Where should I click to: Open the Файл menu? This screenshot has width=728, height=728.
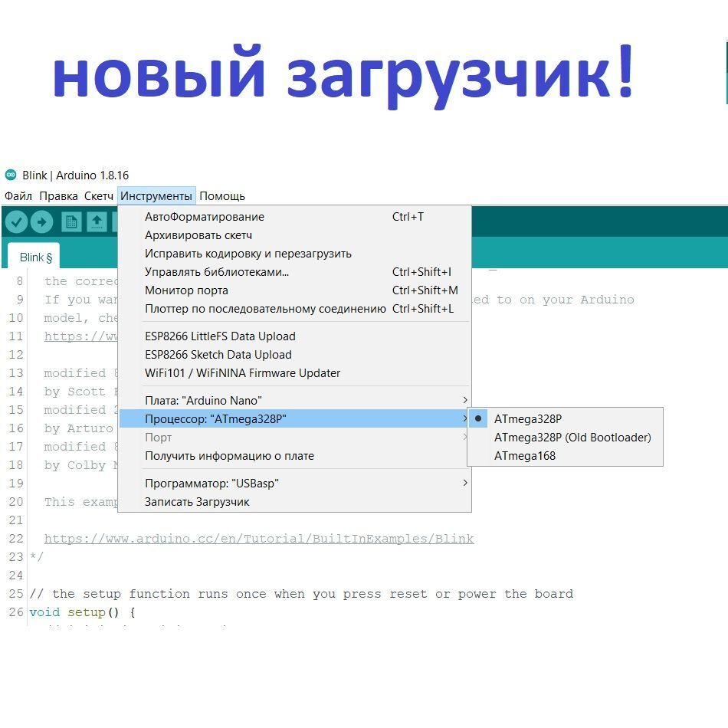click(x=18, y=196)
